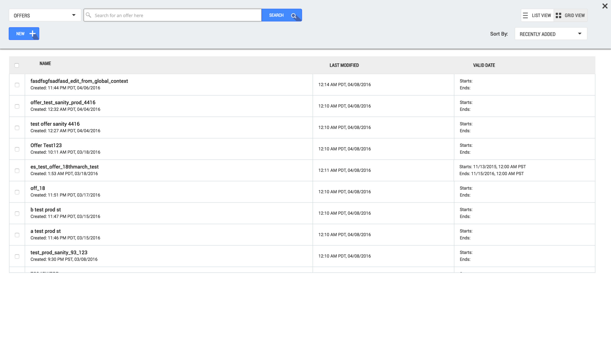
Task: Click the plus icon on the New button
Action: tap(33, 34)
